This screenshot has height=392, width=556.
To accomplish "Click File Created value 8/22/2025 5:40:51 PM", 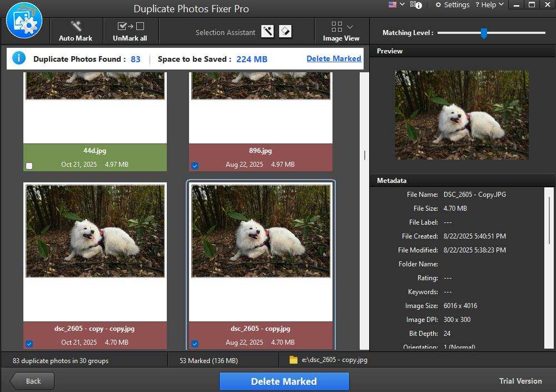I will pyautogui.click(x=474, y=236).
